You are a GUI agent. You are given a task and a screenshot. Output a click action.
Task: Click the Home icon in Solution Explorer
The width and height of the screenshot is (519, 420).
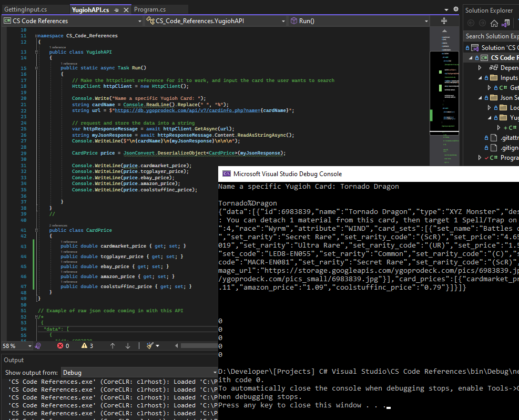pyautogui.click(x=494, y=23)
